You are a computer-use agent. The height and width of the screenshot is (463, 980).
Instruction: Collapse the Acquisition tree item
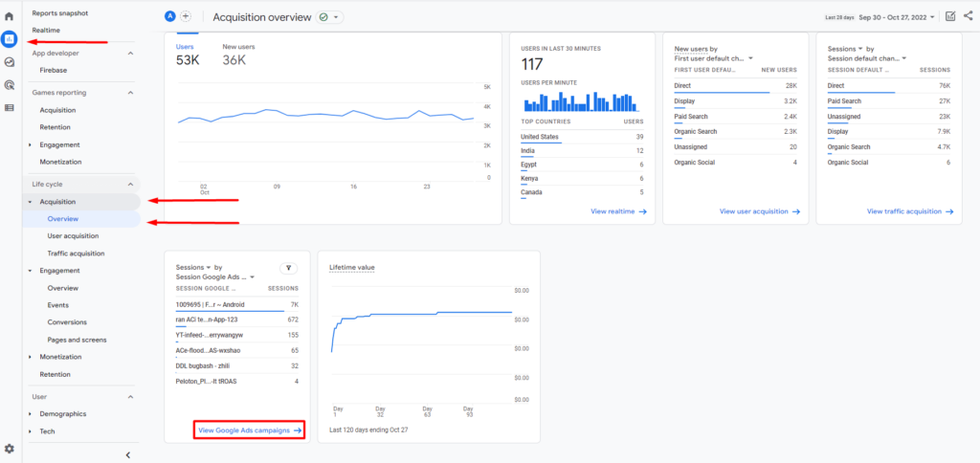point(30,202)
